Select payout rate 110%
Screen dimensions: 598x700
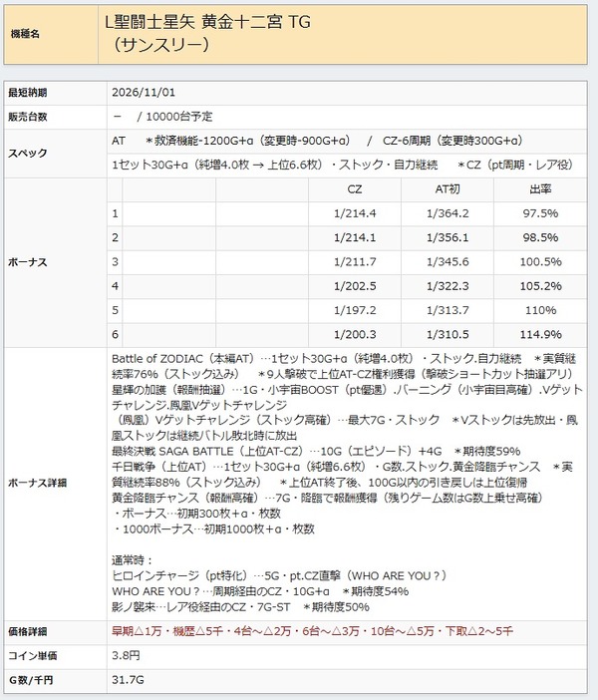(540, 310)
